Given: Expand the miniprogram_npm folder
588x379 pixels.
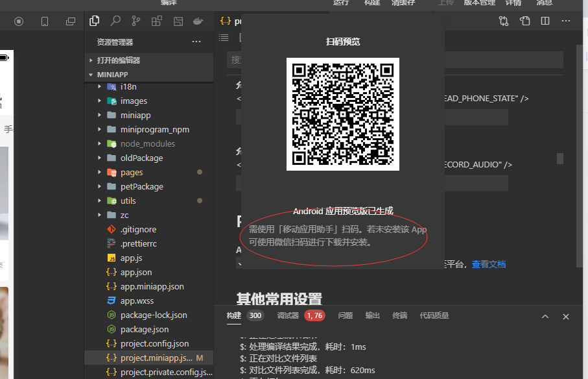Looking at the screenshot, I should pos(149,129).
